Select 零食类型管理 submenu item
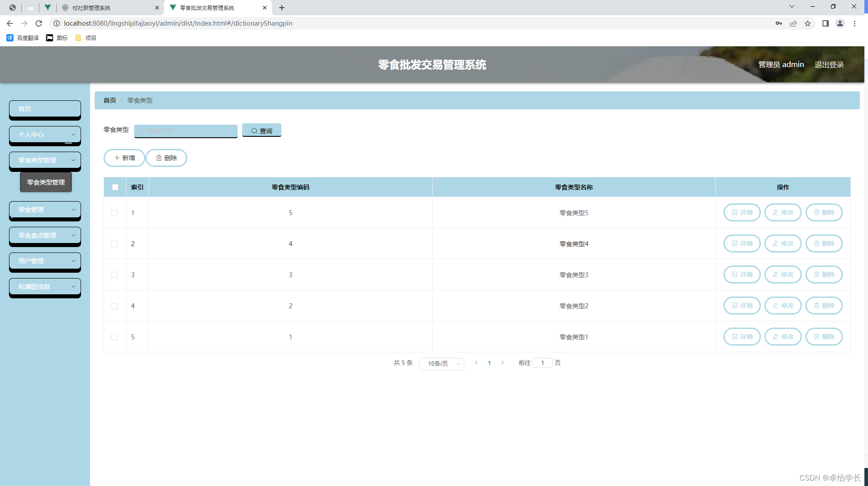This screenshot has height=486, width=868. pos(46,182)
